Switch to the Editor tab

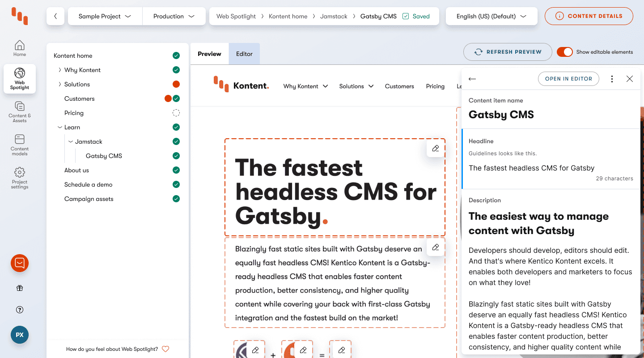[244, 54]
